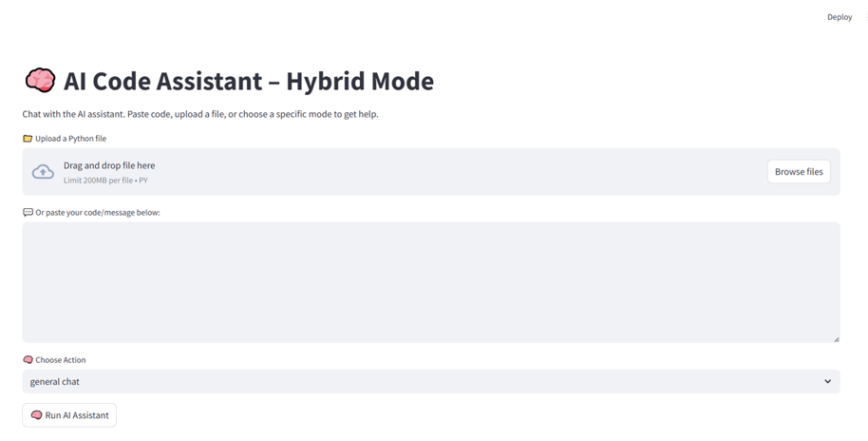Click the brain icon inside Run AI Assistant button

pyautogui.click(x=36, y=415)
